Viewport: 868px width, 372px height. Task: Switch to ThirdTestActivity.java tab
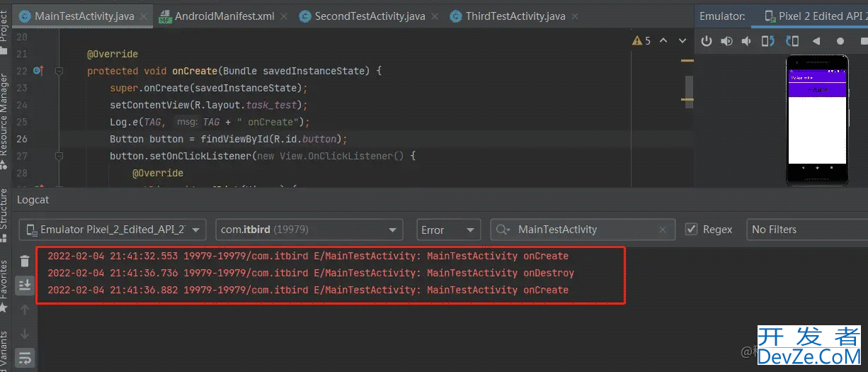point(515,16)
